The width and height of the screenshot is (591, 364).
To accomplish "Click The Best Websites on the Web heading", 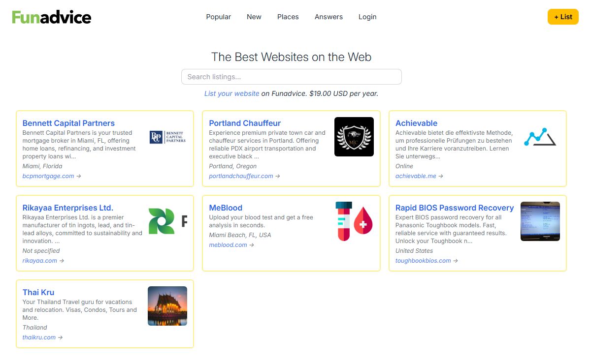I will pos(292,57).
